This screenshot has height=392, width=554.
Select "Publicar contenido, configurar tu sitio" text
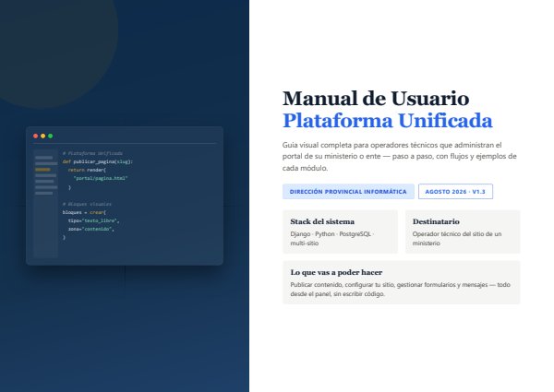click(x=401, y=290)
